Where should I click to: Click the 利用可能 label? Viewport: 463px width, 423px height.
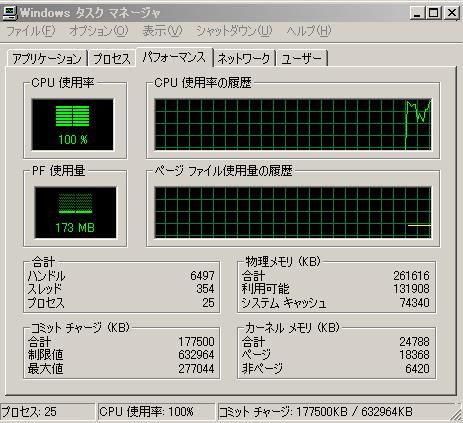click(x=266, y=289)
